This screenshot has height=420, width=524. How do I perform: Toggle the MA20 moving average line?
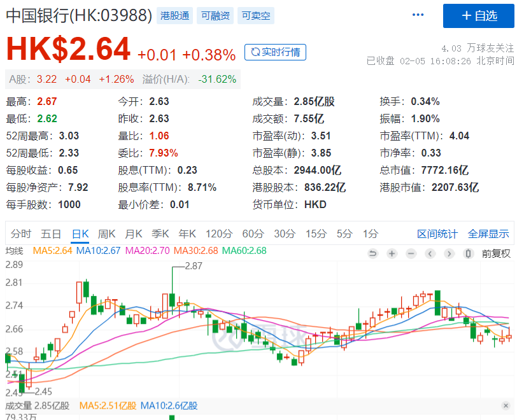(x=147, y=251)
